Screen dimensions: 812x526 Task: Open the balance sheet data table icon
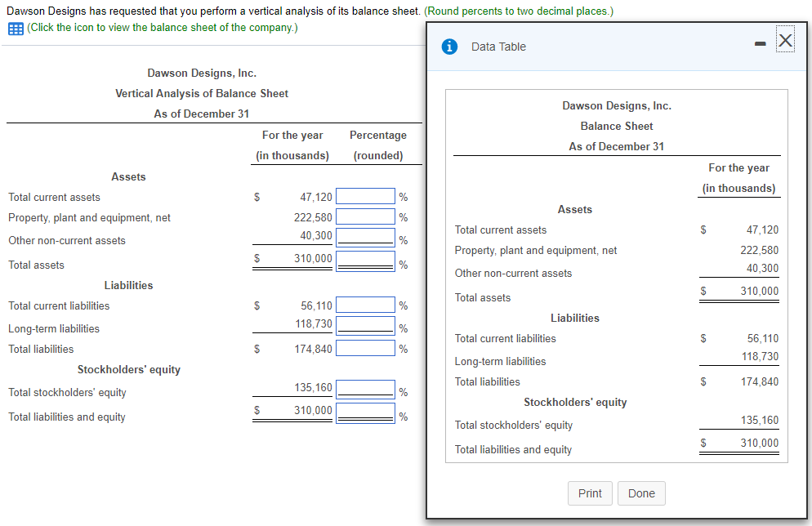coord(16,29)
